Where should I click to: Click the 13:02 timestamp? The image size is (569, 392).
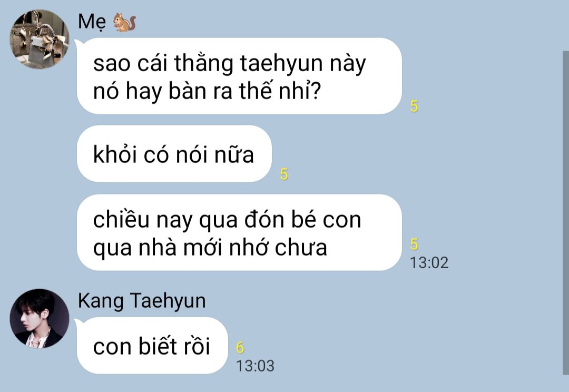[x=429, y=262]
